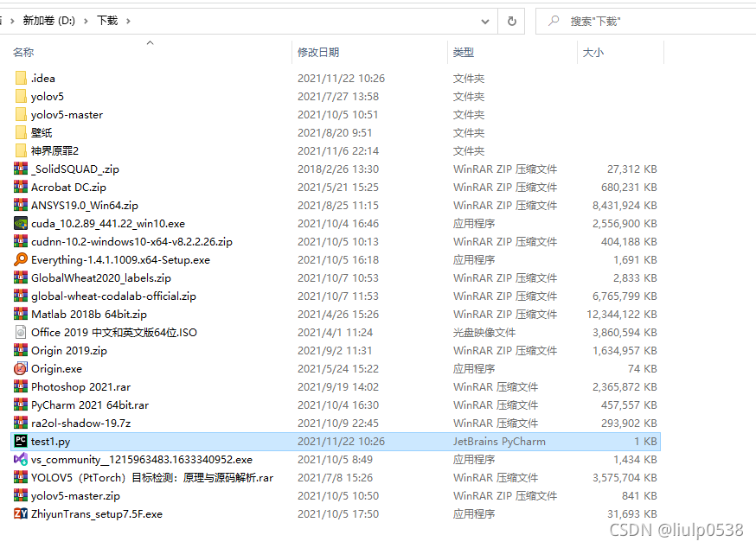756x548 pixels.
Task: Click date 2021/7/8 15:26
Action: point(335,478)
